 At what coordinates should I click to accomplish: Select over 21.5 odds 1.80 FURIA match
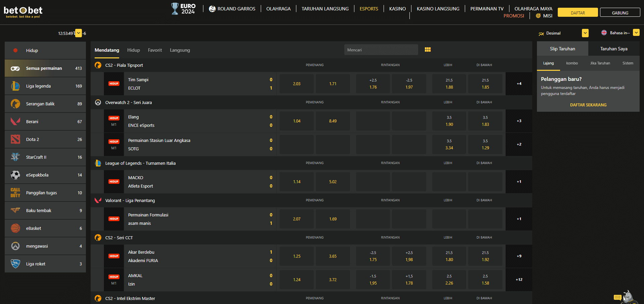(x=449, y=256)
